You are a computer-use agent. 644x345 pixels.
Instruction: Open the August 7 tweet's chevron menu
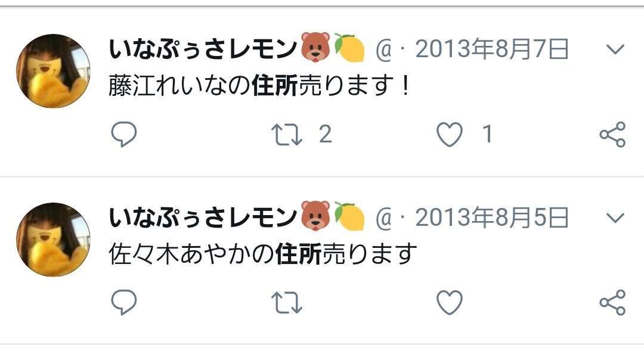(615, 49)
